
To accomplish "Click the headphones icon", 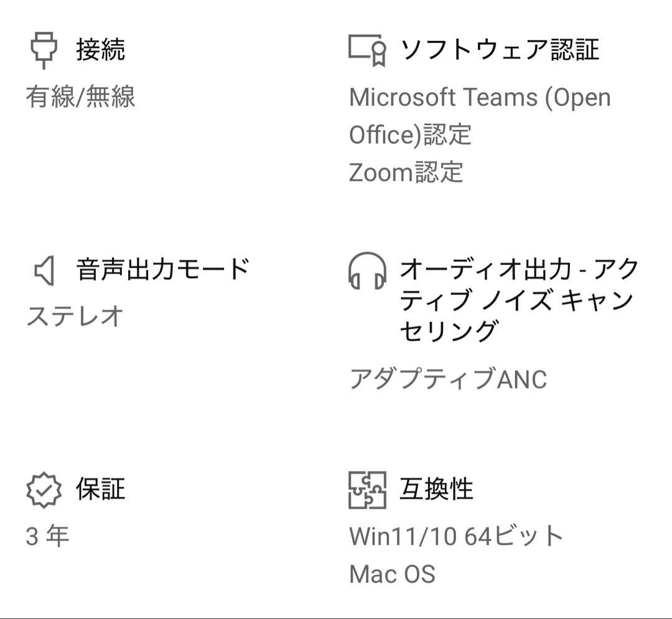I will point(367,271).
